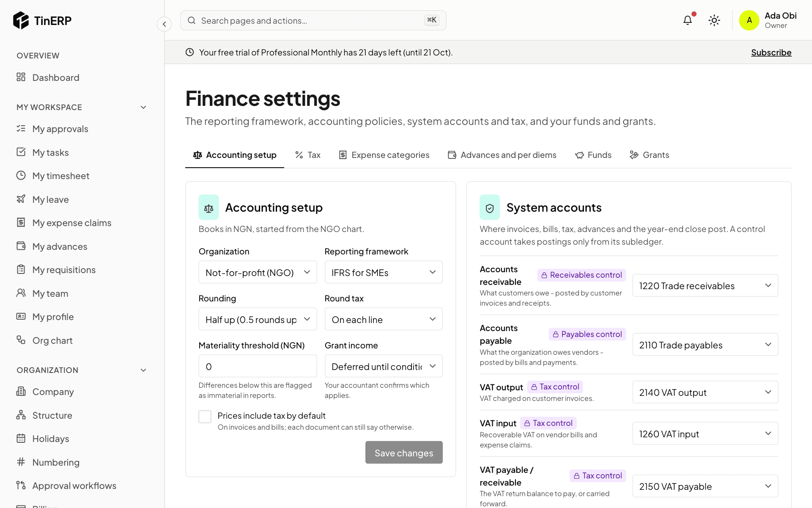The width and height of the screenshot is (812, 508).
Task: Switch to the Accounting setup tab
Action: click(235, 155)
